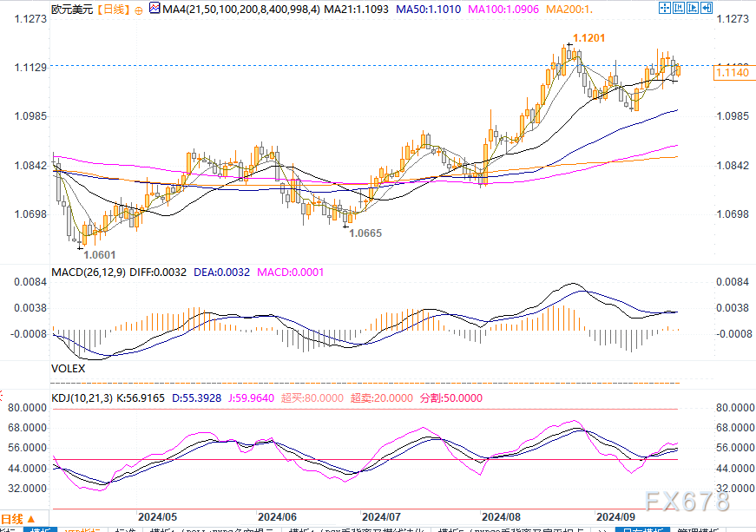Click the left KDJ axis label 68.0000
This screenshot has height=532, width=756.
[x=27, y=428]
